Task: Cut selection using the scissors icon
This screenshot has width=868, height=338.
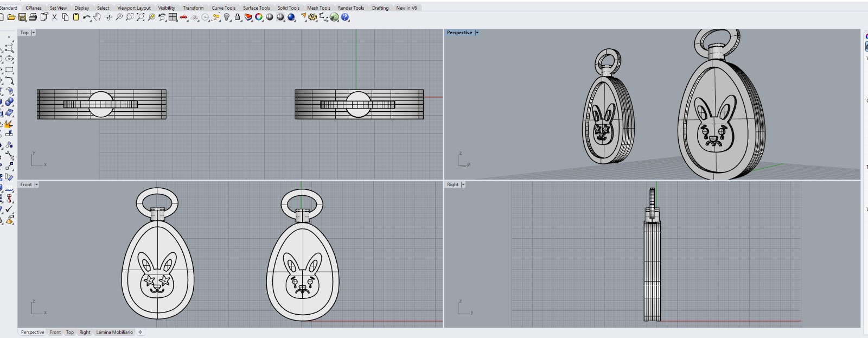Action: tap(55, 17)
